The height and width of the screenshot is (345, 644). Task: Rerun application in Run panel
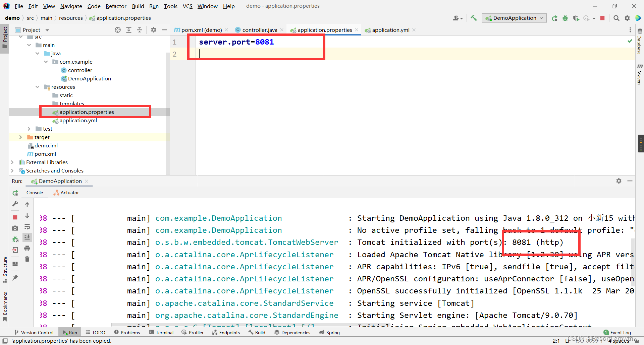tap(15, 193)
